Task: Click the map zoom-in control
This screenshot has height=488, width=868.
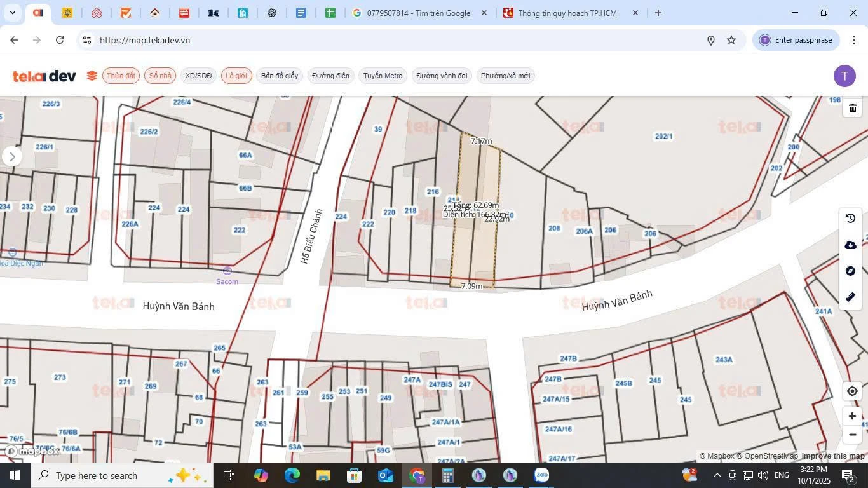Action: point(852,416)
